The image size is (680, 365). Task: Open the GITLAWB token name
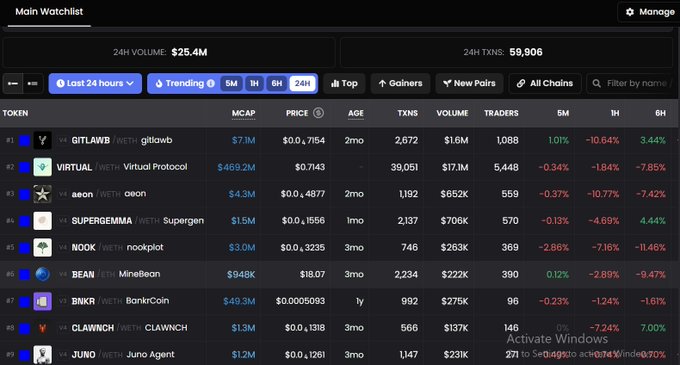(x=91, y=140)
